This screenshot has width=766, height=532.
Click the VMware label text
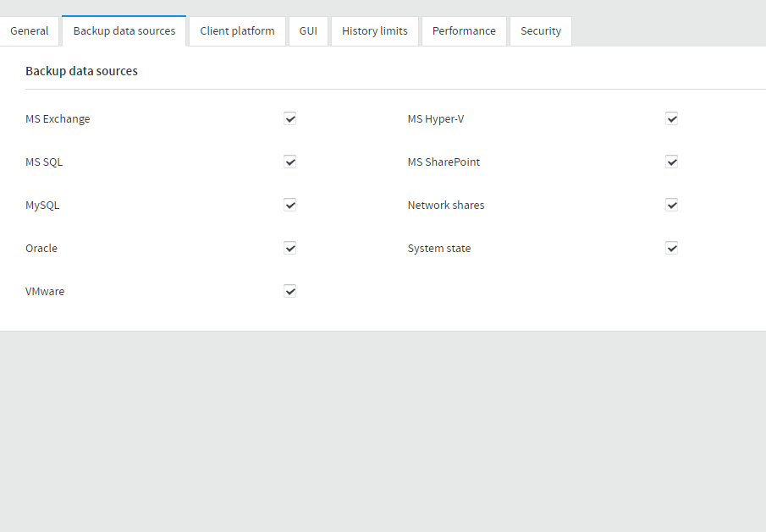[x=45, y=292]
